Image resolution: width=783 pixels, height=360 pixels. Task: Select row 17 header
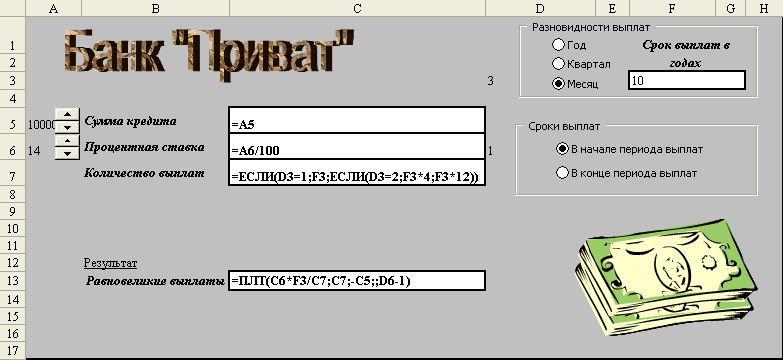12,350
